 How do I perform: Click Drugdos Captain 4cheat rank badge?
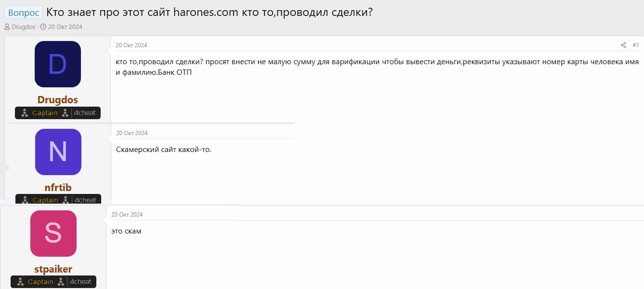(58, 113)
